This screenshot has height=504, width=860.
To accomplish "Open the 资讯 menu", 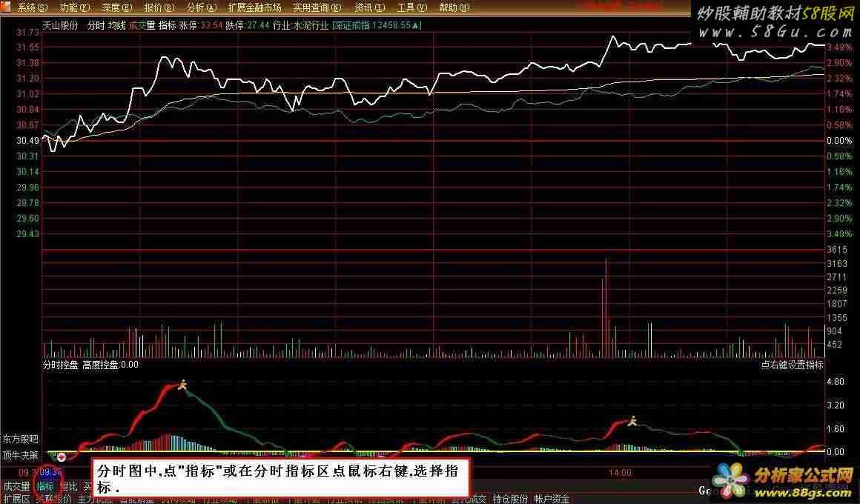I will point(370,7).
